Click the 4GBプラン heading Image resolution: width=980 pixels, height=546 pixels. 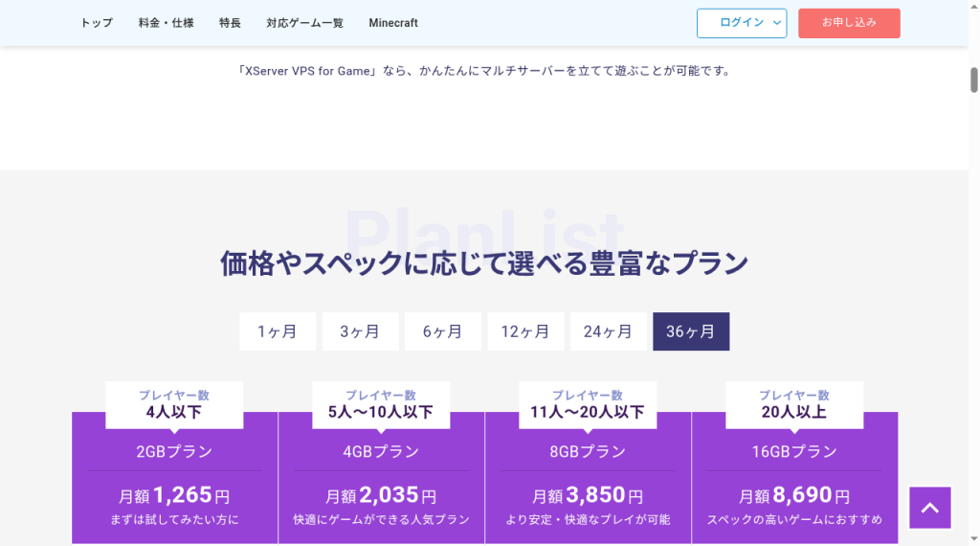(x=381, y=451)
